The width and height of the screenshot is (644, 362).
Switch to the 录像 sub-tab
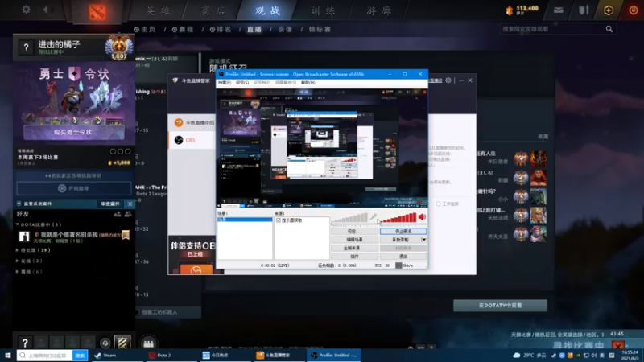coord(285,30)
